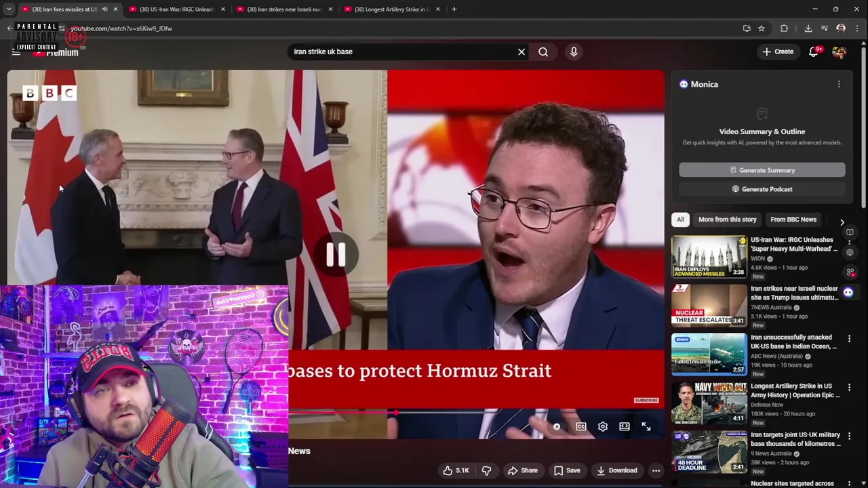Open the IRGC Super Heavy Multi-Warhead video thumbnail

pyautogui.click(x=709, y=256)
